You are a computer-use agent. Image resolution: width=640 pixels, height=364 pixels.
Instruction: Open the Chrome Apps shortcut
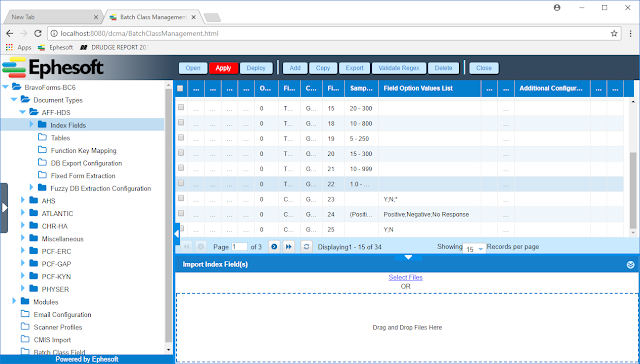pyautogui.click(x=18, y=47)
